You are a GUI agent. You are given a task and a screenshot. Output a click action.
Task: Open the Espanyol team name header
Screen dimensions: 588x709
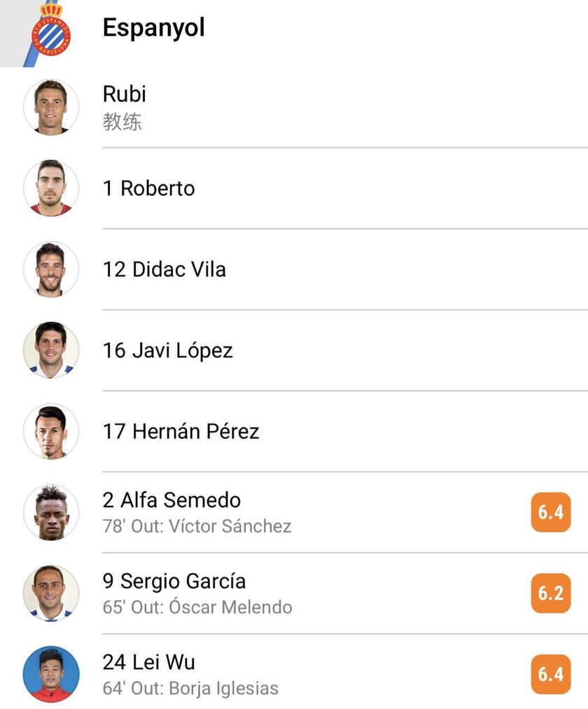pyautogui.click(x=154, y=28)
